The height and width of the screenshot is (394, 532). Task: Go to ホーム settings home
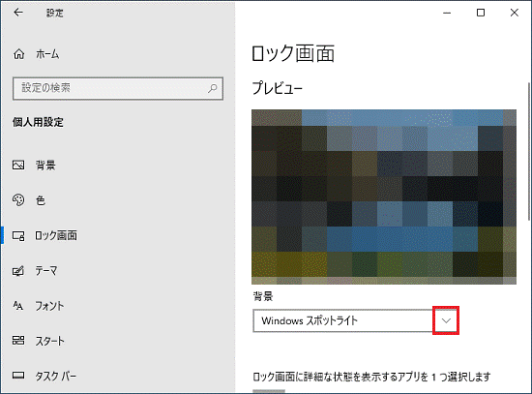47,54
